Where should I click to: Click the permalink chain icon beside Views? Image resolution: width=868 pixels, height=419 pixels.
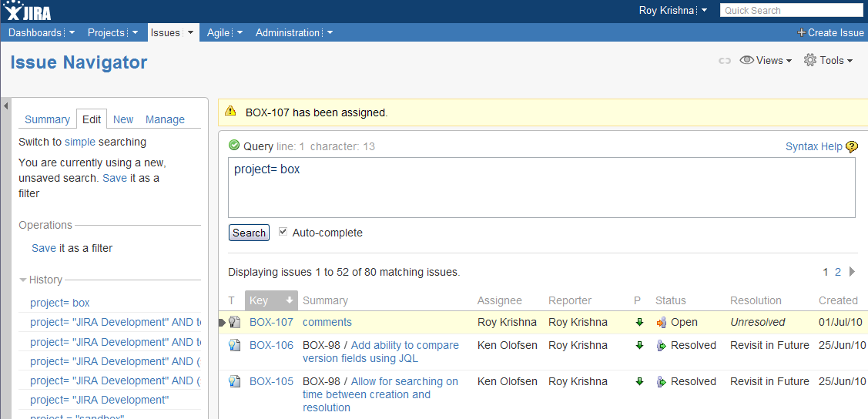click(725, 61)
